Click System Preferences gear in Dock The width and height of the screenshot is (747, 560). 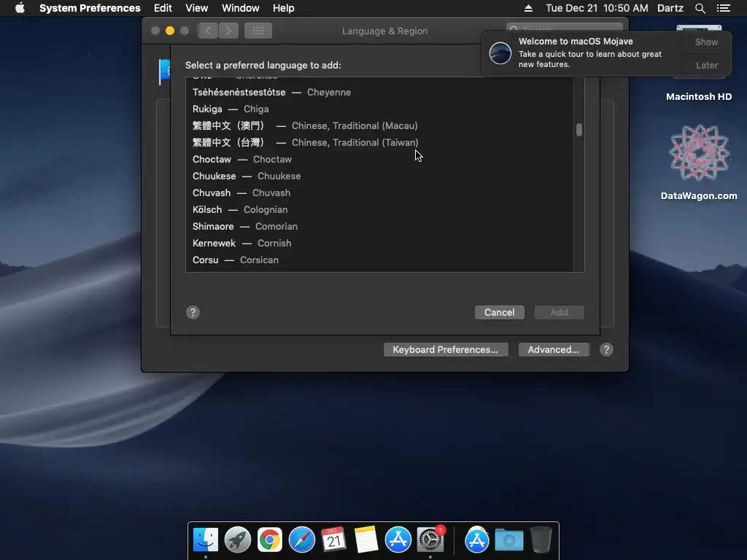click(x=430, y=540)
